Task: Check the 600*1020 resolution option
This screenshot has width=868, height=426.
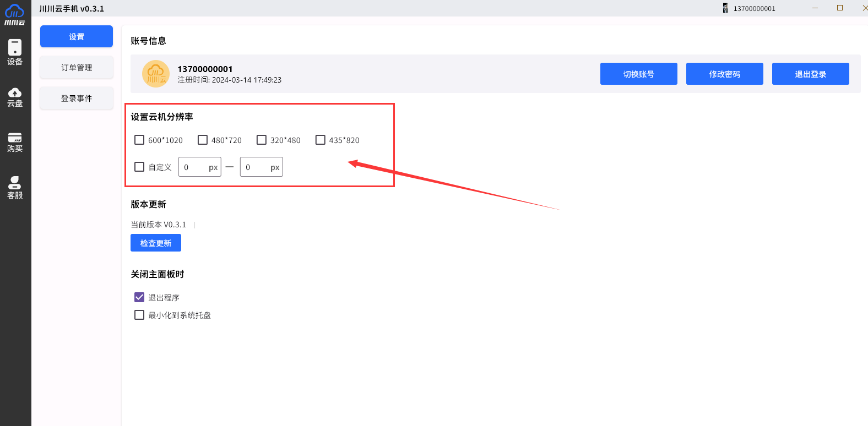Action: pos(139,140)
